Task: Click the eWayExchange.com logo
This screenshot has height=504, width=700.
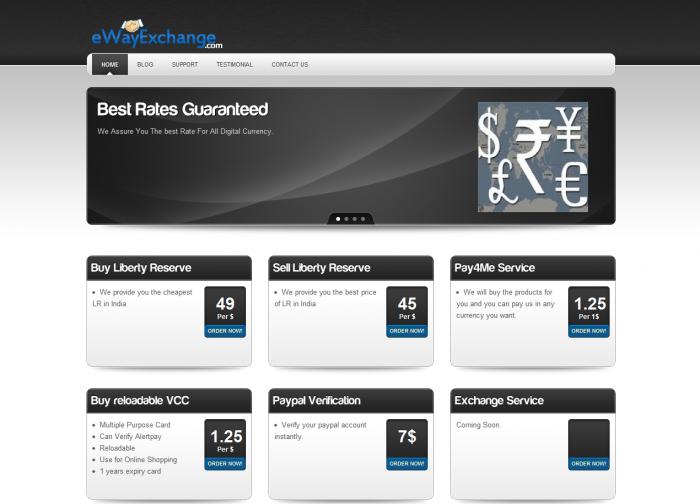Action: pyautogui.click(x=157, y=34)
